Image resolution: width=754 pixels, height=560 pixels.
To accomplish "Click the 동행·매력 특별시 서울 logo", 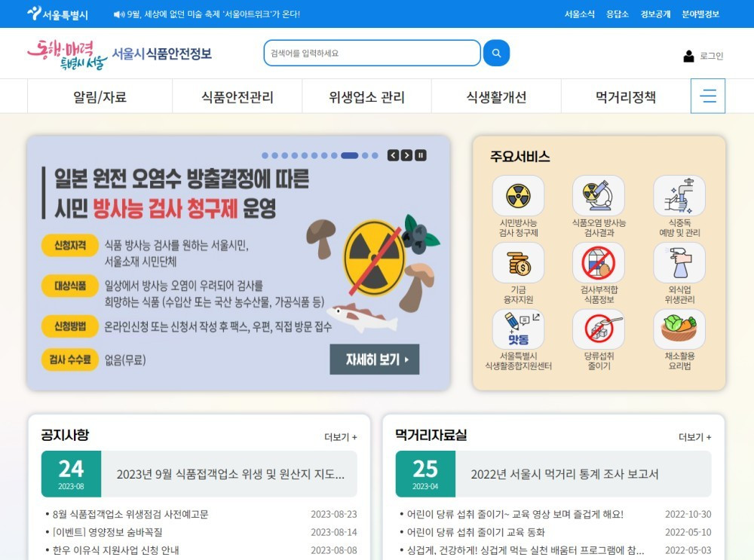I will click(x=66, y=55).
